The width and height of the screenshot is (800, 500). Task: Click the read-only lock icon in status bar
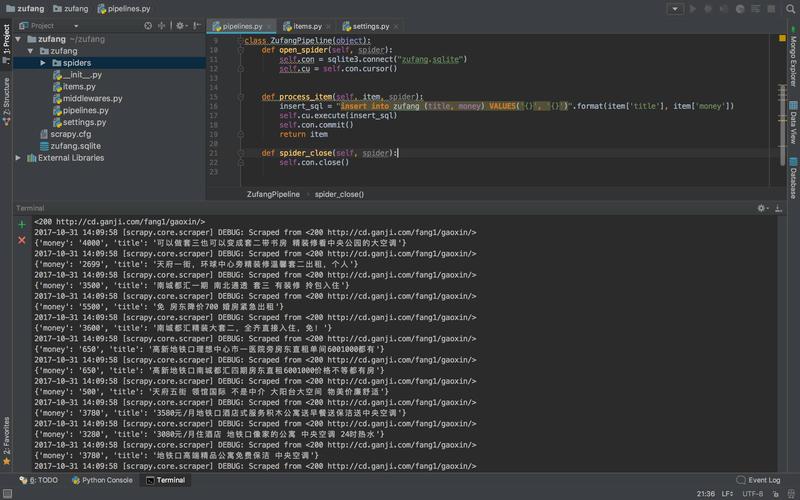pos(776,494)
